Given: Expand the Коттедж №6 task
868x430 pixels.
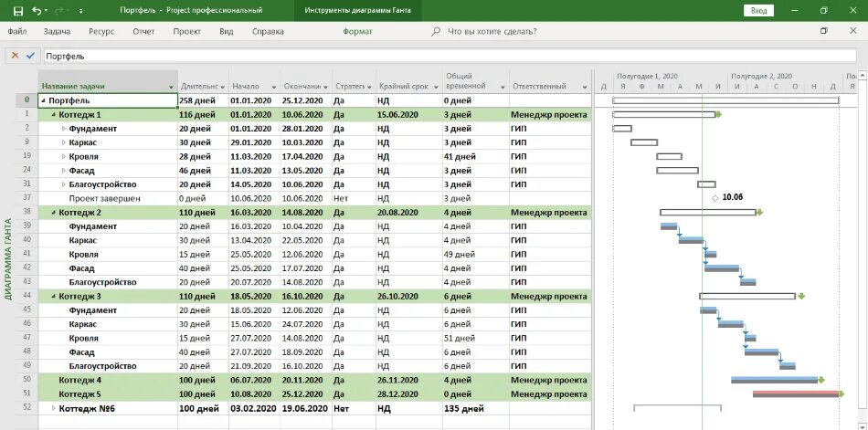Looking at the screenshot, I should [54, 408].
